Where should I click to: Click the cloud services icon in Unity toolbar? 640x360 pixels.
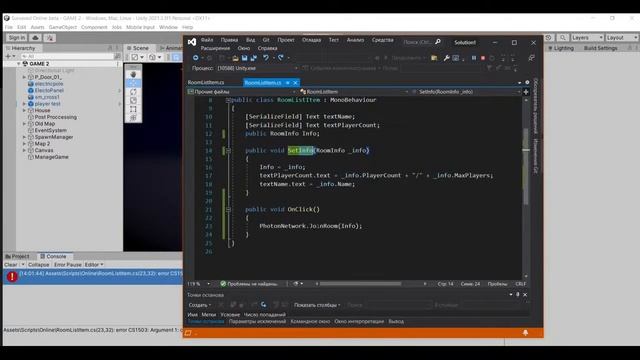tap(35, 38)
